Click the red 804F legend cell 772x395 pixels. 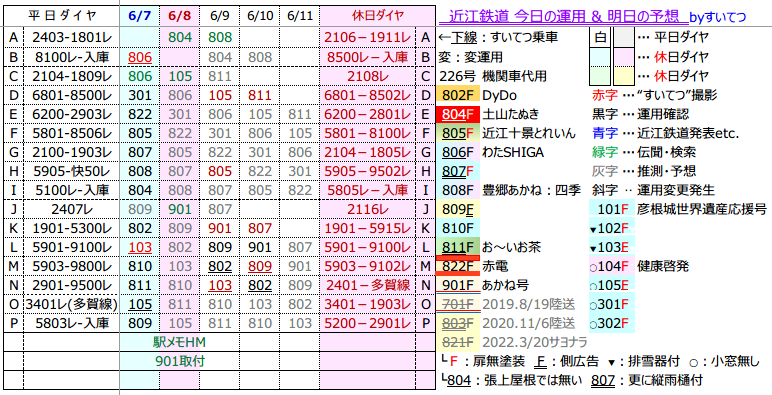click(458, 114)
